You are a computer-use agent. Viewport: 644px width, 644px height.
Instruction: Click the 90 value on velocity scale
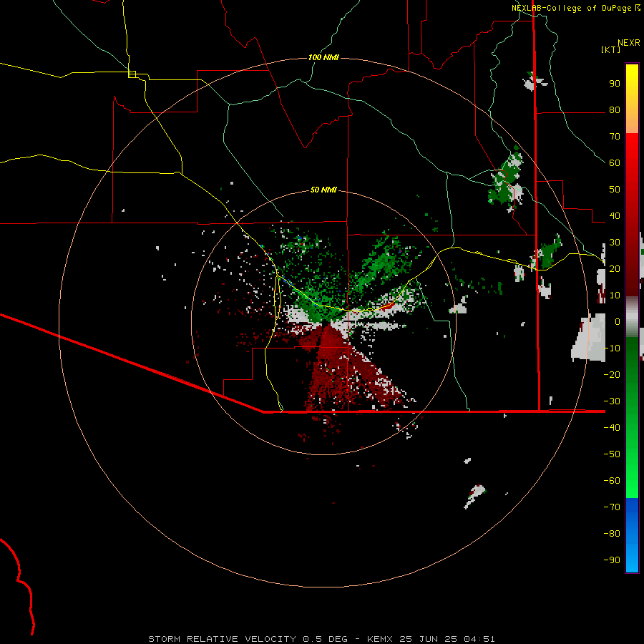click(615, 84)
